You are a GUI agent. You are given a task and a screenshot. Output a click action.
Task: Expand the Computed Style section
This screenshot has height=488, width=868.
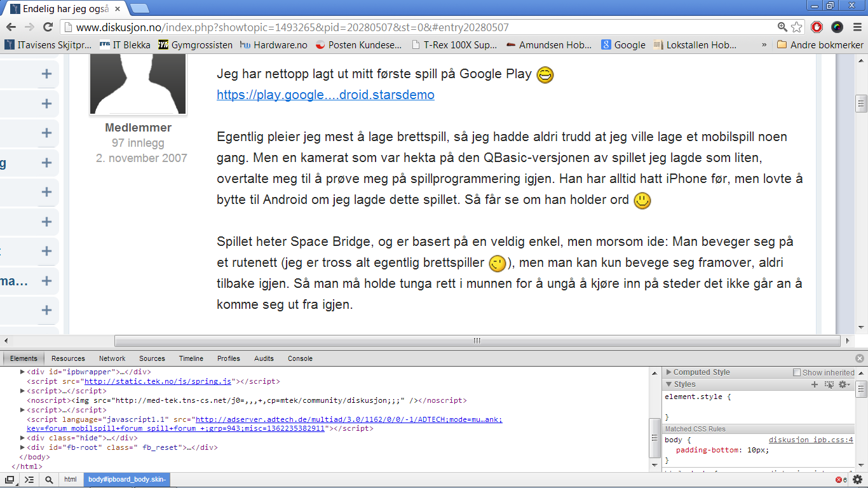pos(668,372)
